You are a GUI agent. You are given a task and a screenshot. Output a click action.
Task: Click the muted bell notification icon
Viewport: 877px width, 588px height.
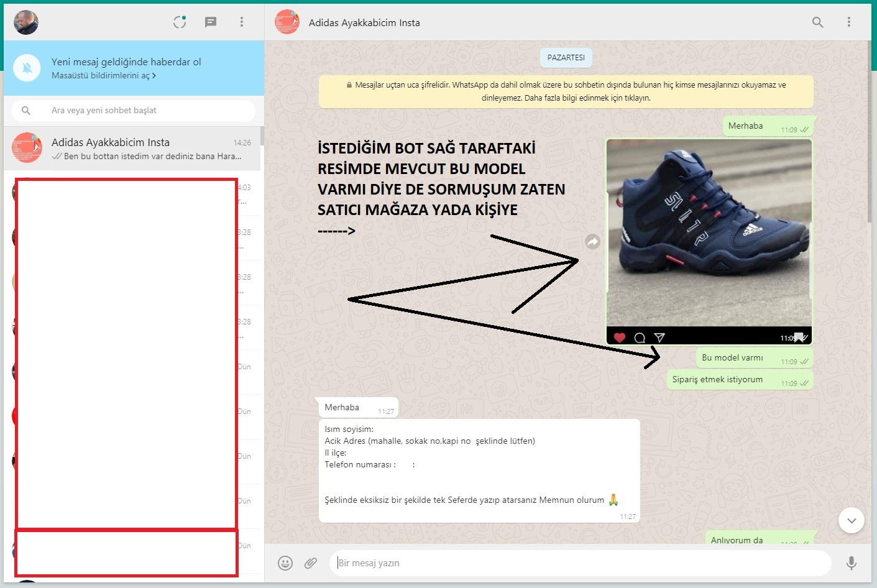pyautogui.click(x=27, y=68)
